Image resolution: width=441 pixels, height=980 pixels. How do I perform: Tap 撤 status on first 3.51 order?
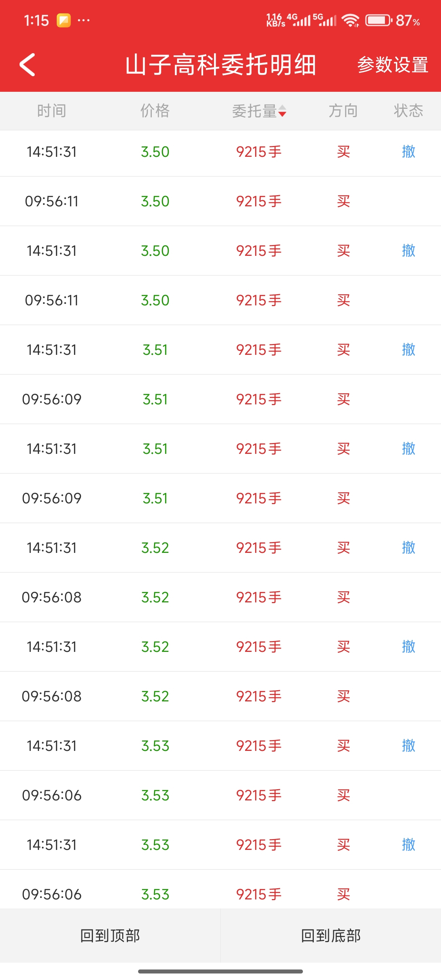click(x=408, y=350)
